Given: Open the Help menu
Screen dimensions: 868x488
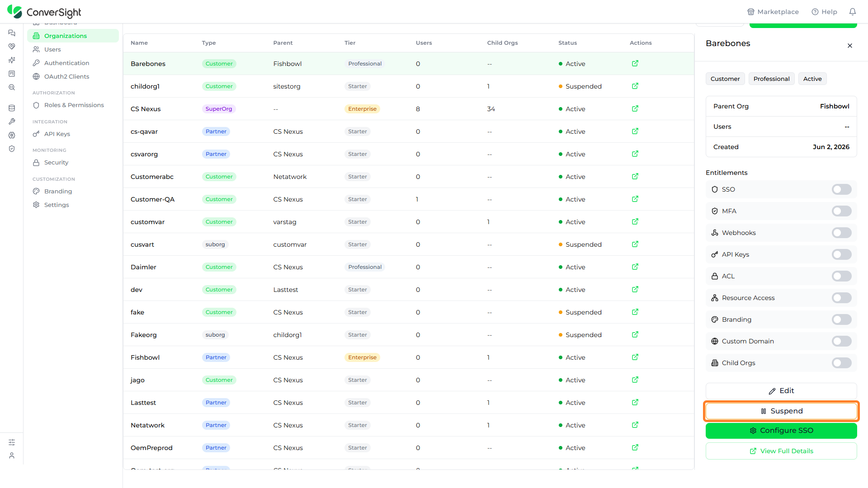Looking at the screenshot, I should click(824, 12).
